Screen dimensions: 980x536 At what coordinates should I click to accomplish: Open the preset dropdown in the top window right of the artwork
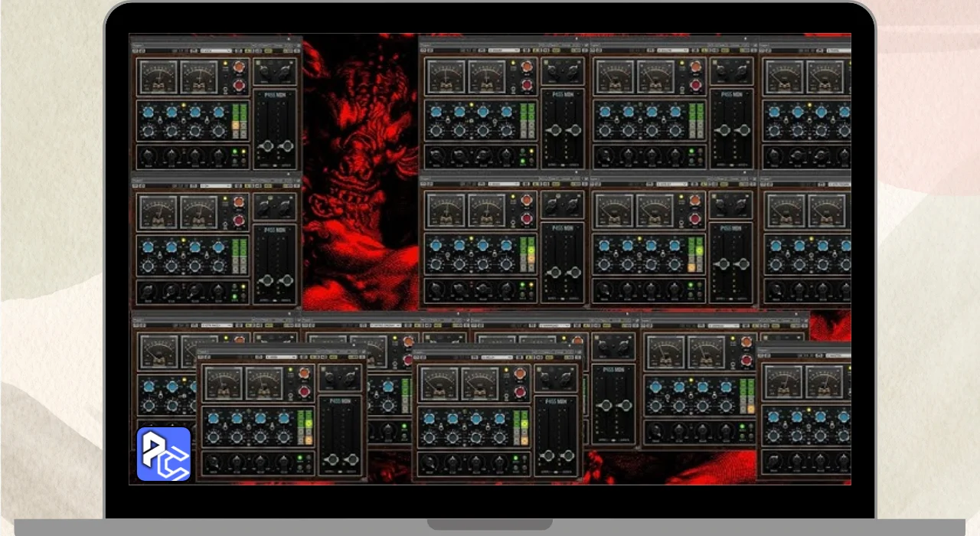(504, 51)
